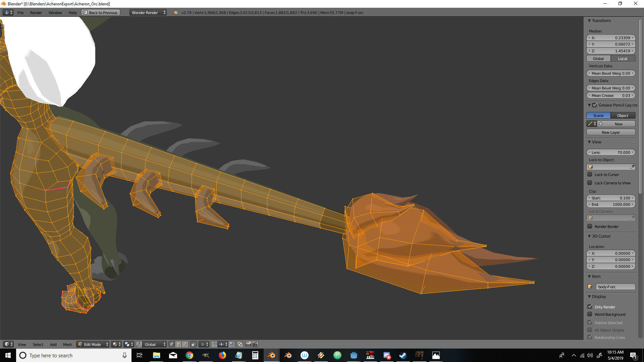Collapse the Item panel

[x=589, y=276]
